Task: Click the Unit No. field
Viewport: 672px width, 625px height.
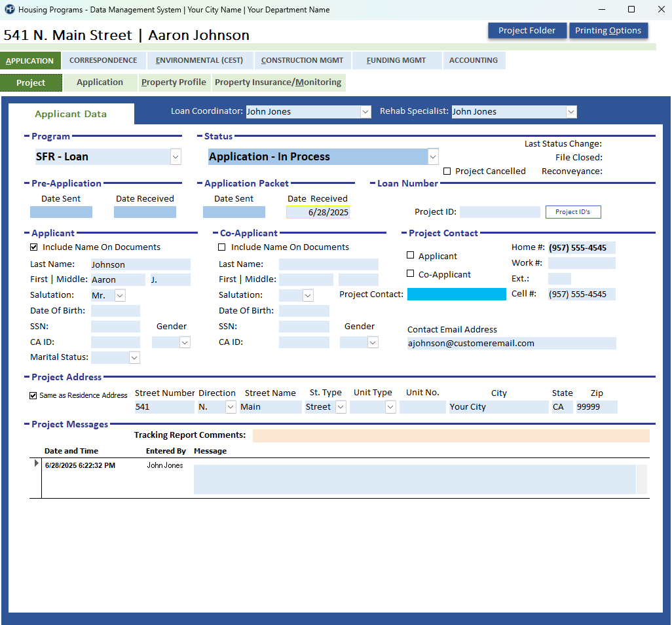Action: [x=422, y=407]
